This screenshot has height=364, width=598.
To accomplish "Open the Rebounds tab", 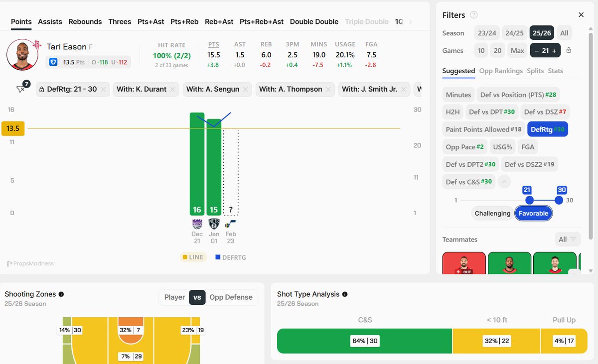I will click(x=85, y=21).
